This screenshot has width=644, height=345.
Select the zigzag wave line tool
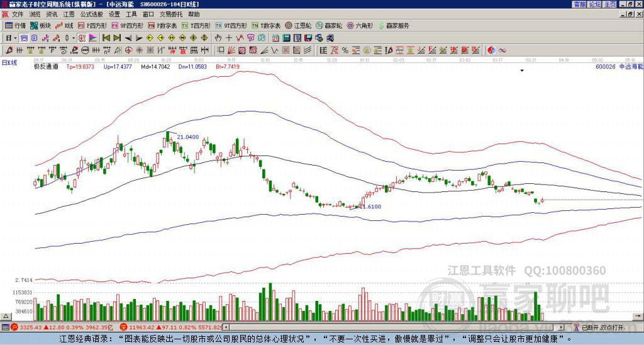tap(274, 50)
